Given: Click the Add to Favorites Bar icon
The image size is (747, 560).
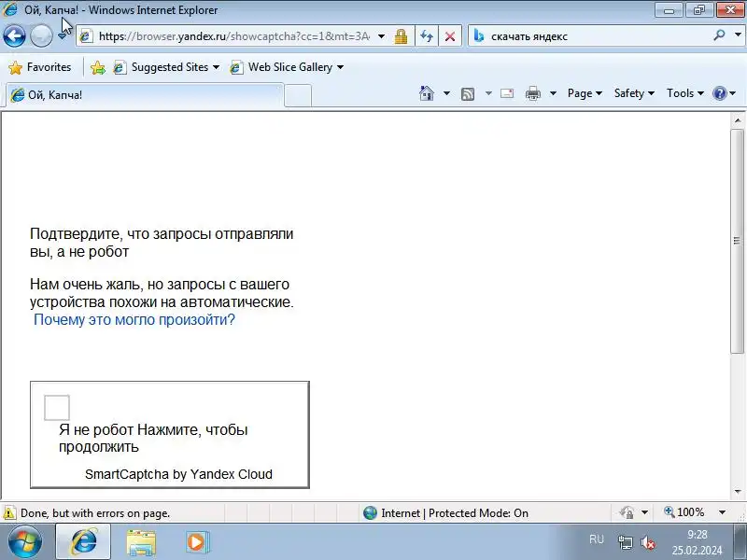Looking at the screenshot, I should point(98,67).
